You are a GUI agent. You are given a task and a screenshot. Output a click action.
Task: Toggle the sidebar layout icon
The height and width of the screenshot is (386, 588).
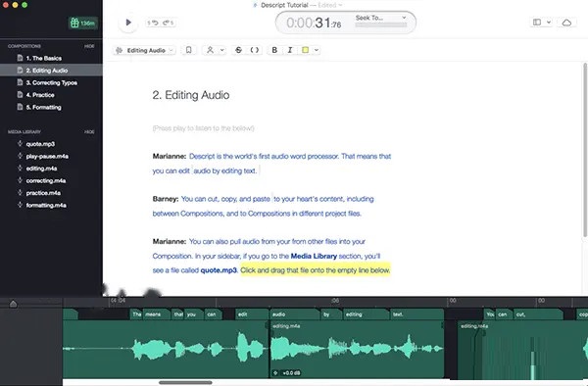(x=537, y=23)
